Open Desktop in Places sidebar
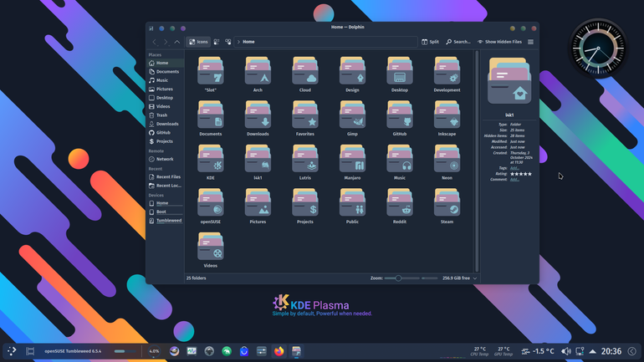This screenshot has height=362, width=644. coord(166,98)
